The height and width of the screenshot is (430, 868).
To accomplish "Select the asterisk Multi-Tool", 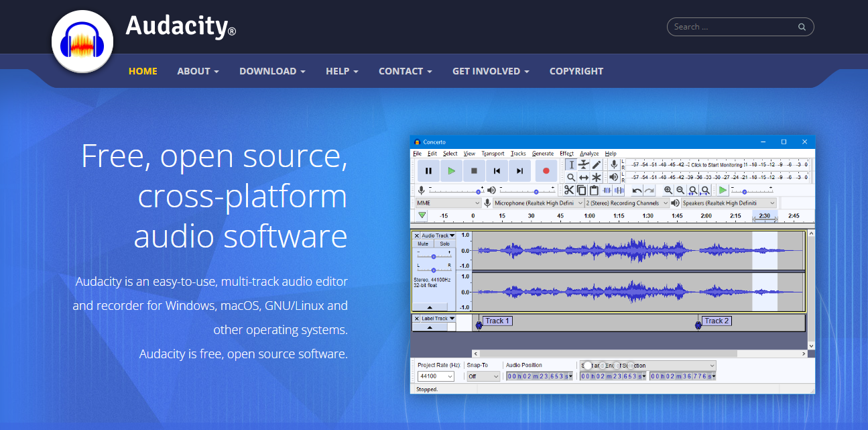I will tap(597, 177).
